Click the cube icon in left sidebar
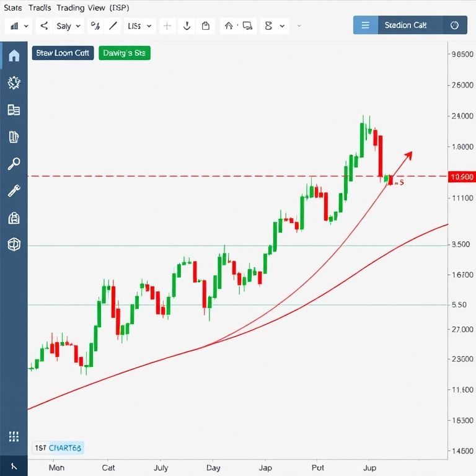This screenshot has height=476, width=476. (x=14, y=244)
